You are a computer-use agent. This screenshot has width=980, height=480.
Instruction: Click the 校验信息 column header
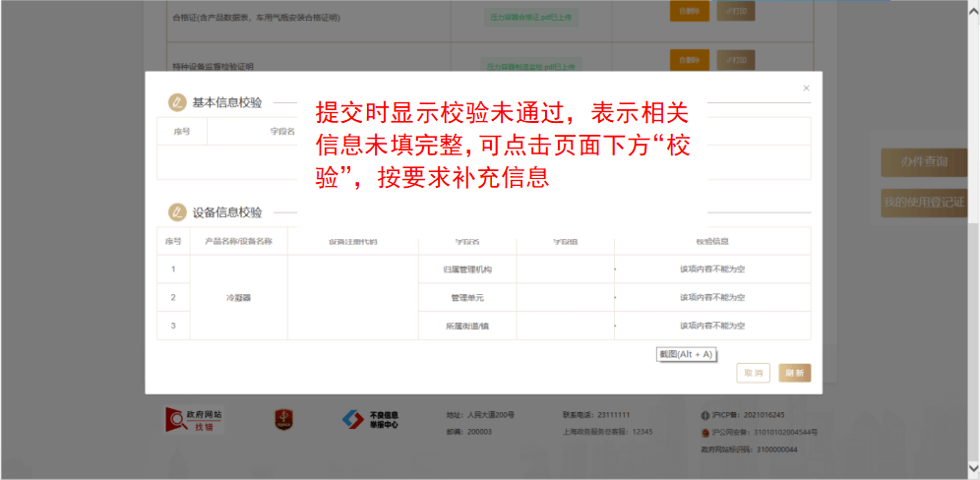click(x=711, y=241)
